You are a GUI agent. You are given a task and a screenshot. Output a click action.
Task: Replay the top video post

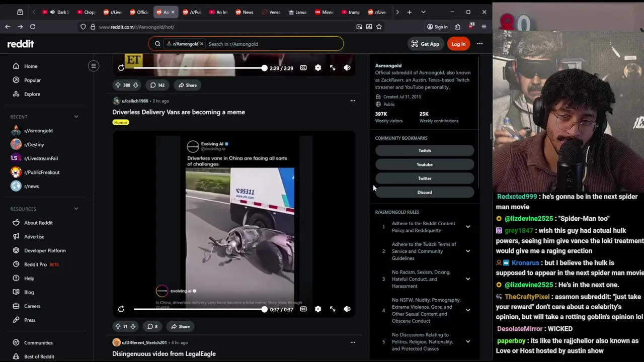[x=121, y=68]
